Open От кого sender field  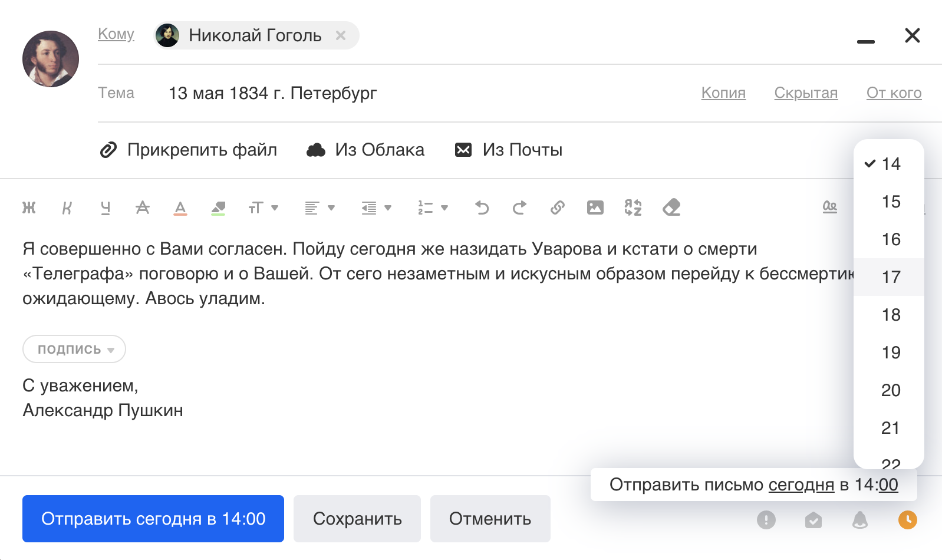[x=894, y=93]
